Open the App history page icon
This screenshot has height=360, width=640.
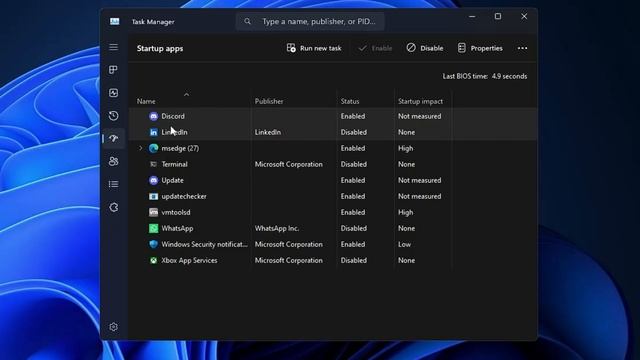(x=113, y=116)
